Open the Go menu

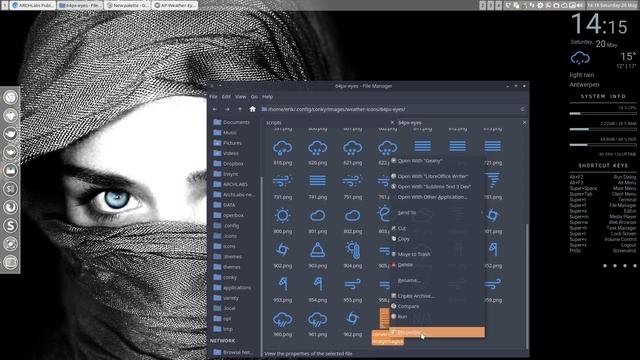[254, 97]
